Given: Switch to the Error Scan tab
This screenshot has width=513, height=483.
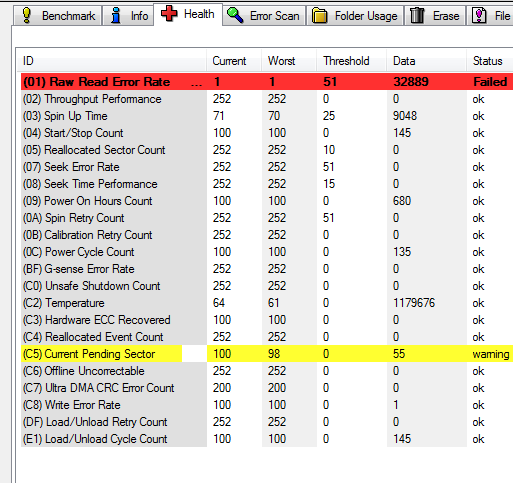Looking at the screenshot, I should 264,16.
